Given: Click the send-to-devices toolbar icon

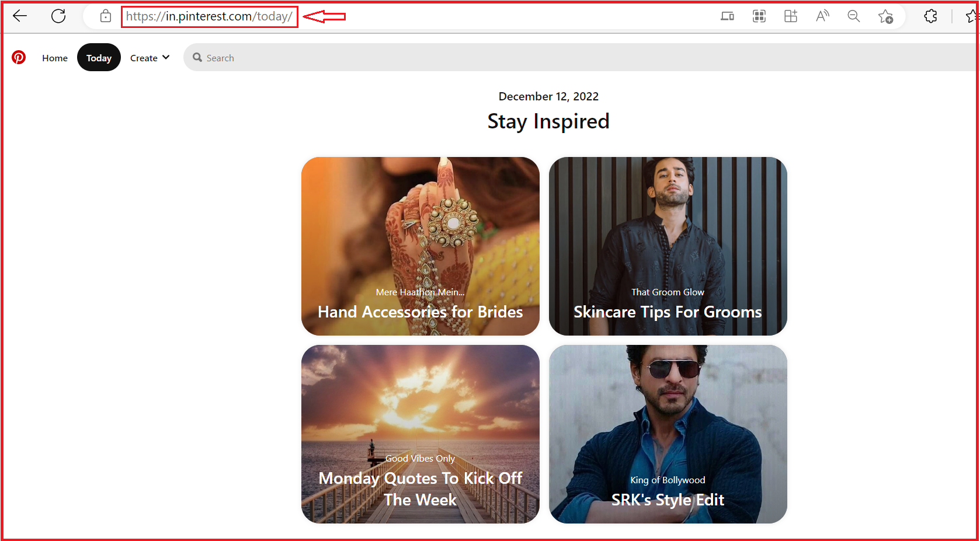Looking at the screenshot, I should click(727, 16).
